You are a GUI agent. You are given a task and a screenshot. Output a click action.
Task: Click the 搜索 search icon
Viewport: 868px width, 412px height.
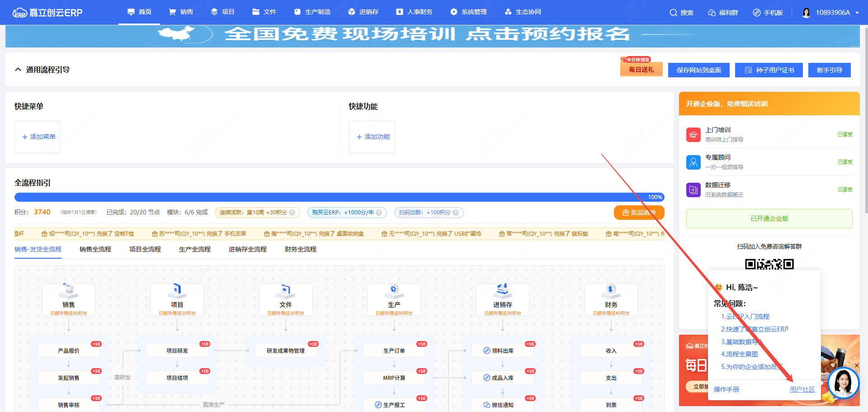tap(673, 13)
